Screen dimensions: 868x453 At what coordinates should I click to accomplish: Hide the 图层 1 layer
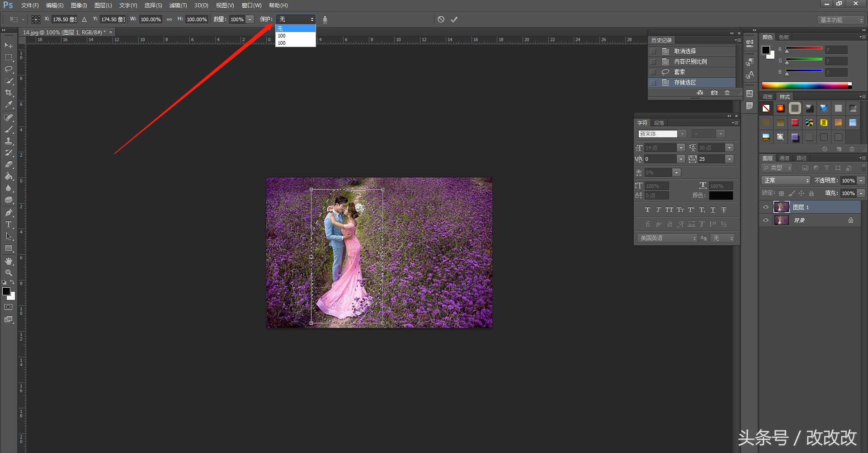(x=766, y=207)
